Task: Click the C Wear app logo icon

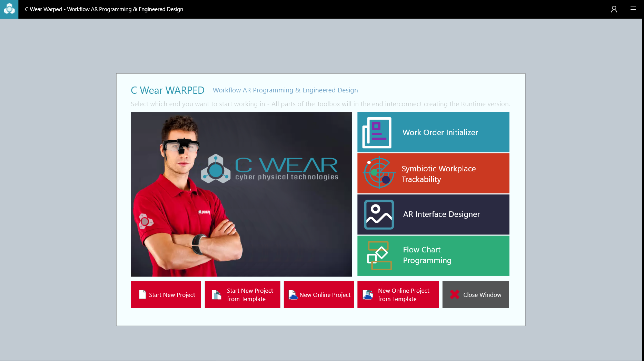Action: (x=9, y=9)
